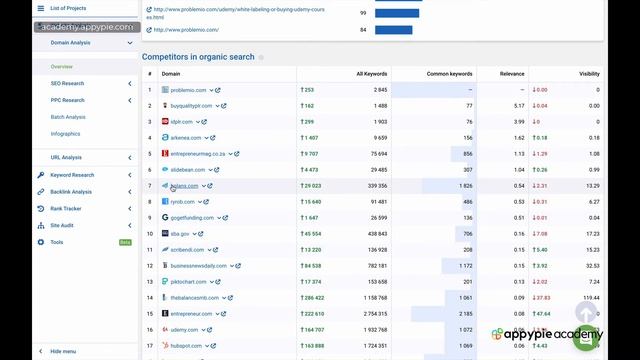Click the info icon beside Competitors in organic search

tap(261, 57)
